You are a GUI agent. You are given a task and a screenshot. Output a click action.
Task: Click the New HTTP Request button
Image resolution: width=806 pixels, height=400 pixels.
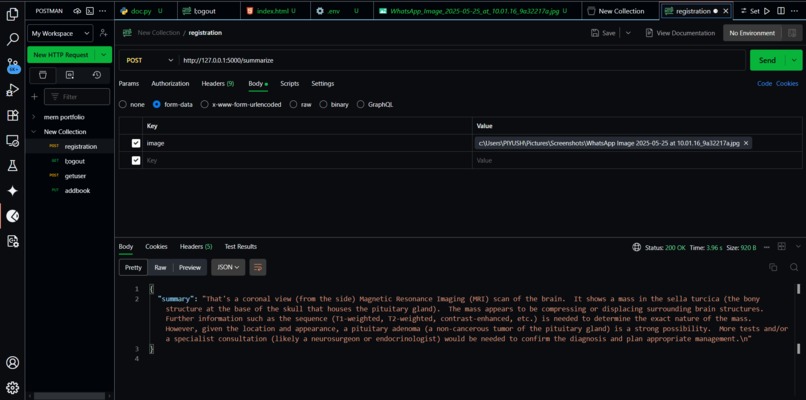click(61, 54)
